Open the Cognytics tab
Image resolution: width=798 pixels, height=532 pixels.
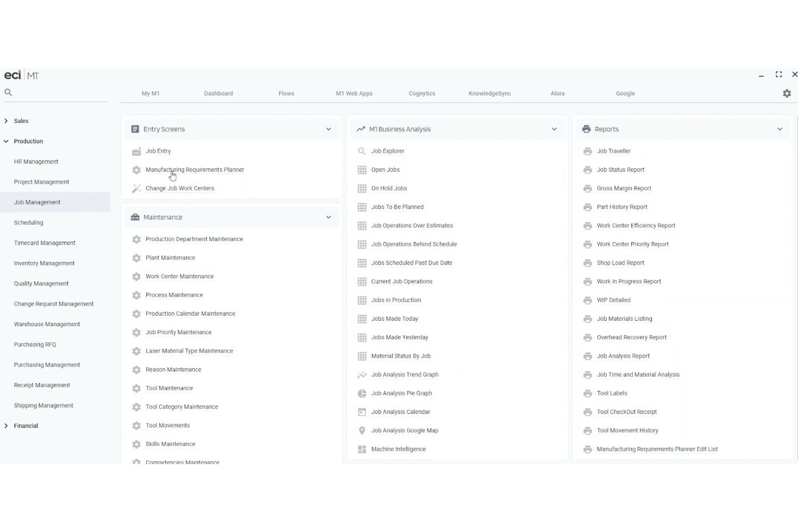[422, 93]
